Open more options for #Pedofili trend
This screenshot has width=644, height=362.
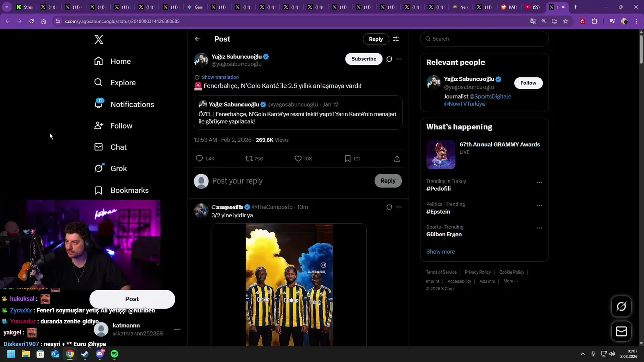point(539,182)
